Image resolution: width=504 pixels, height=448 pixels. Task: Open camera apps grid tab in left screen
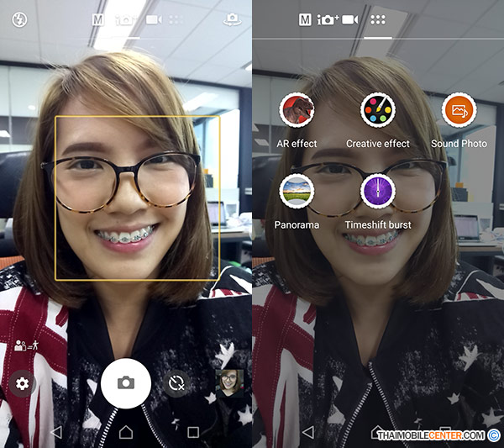click(176, 19)
